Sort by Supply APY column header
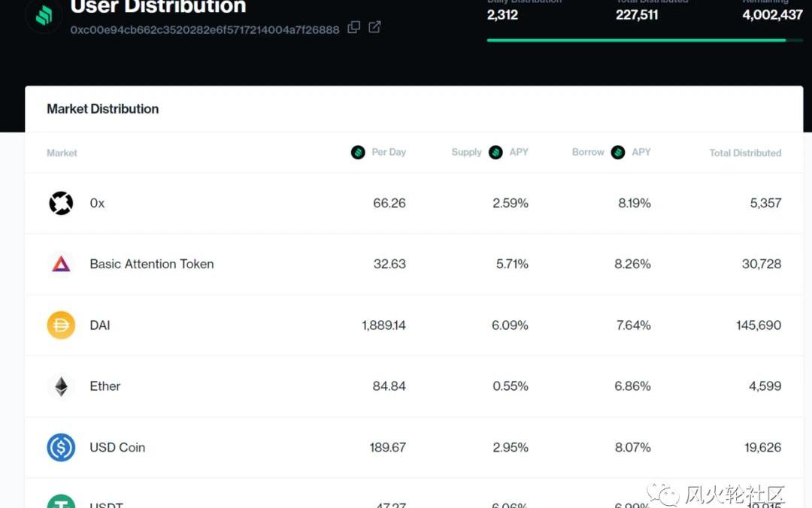Viewport: 812px width, 508px height. click(x=489, y=153)
